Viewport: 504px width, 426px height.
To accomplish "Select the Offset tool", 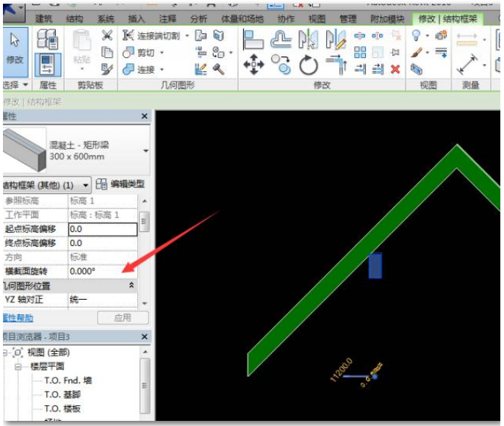I will (281, 39).
